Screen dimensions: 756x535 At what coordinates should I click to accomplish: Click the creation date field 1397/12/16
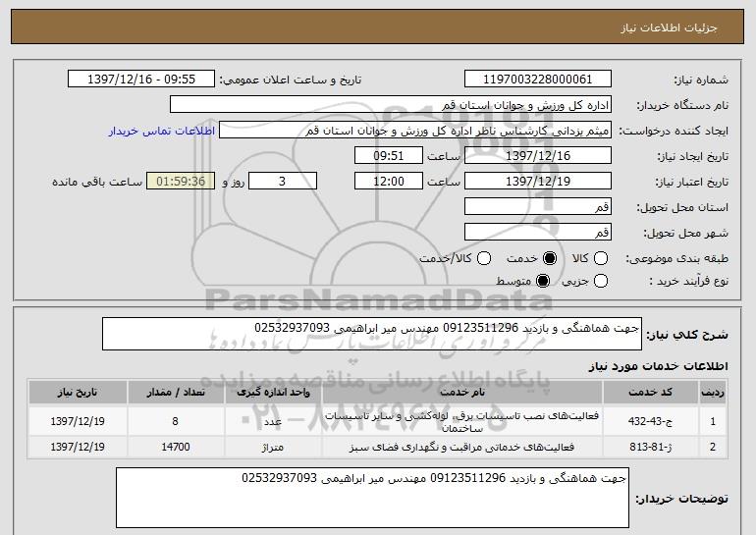538,156
